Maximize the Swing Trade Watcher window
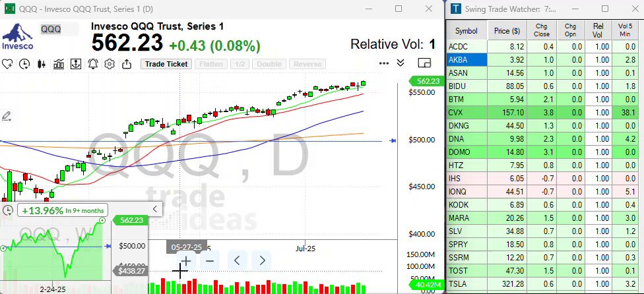This screenshot has height=294, width=644. point(604,9)
